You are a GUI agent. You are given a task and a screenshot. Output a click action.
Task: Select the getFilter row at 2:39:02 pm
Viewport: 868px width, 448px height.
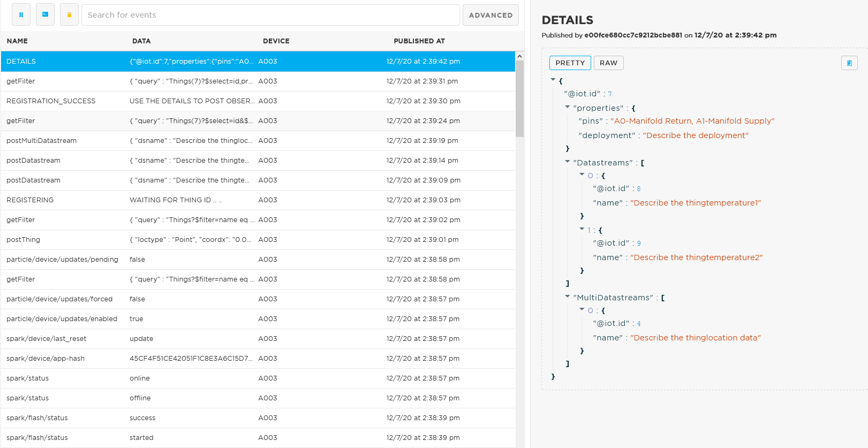coord(258,220)
